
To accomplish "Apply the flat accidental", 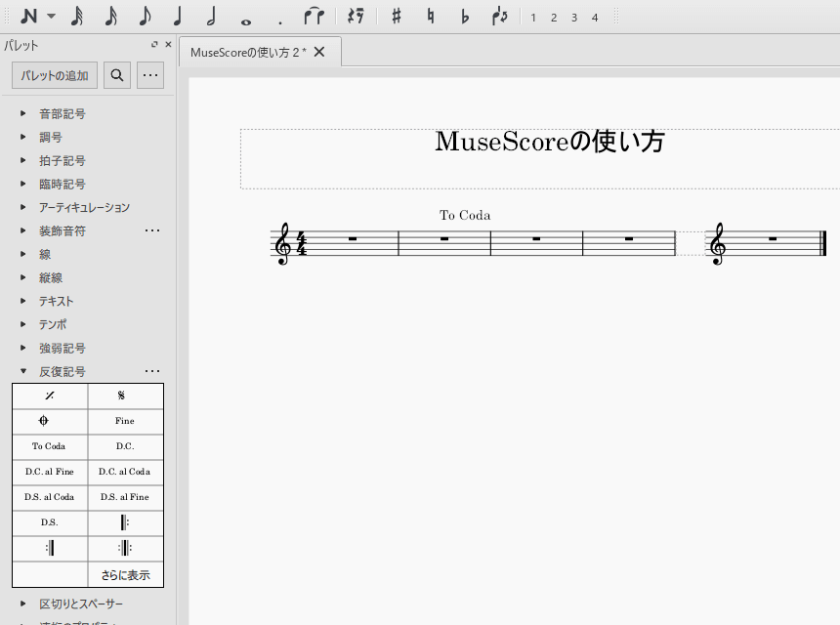I will 465,17.
